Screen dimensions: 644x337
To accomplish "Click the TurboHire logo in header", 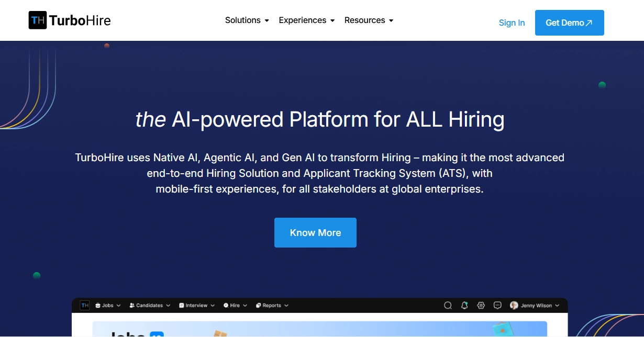I will [x=70, y=20].
